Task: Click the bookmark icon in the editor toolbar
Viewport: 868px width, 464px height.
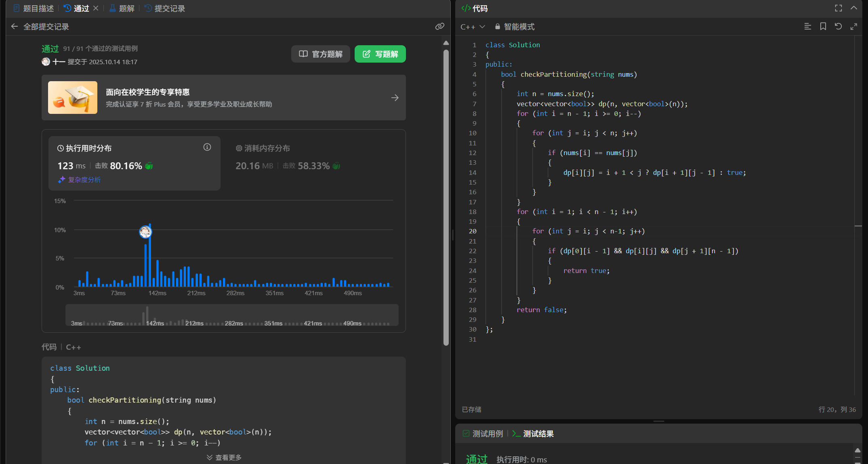Action: (823, 27)
